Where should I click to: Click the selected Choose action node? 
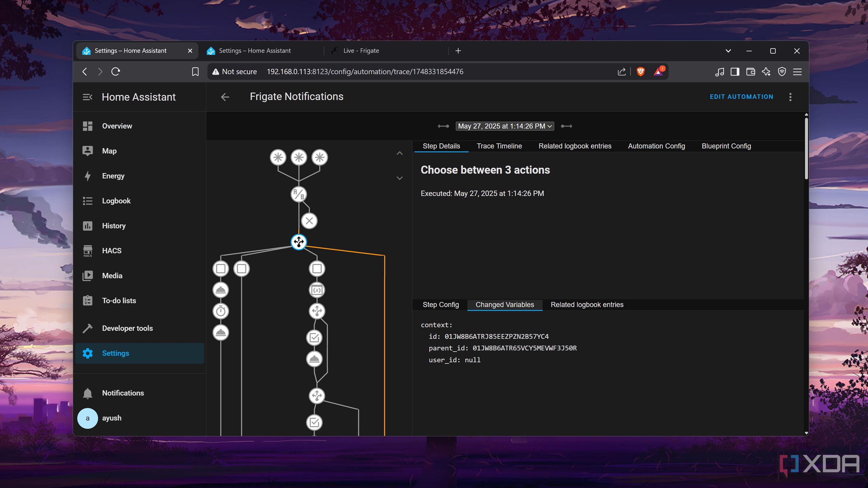click(299, 242)
